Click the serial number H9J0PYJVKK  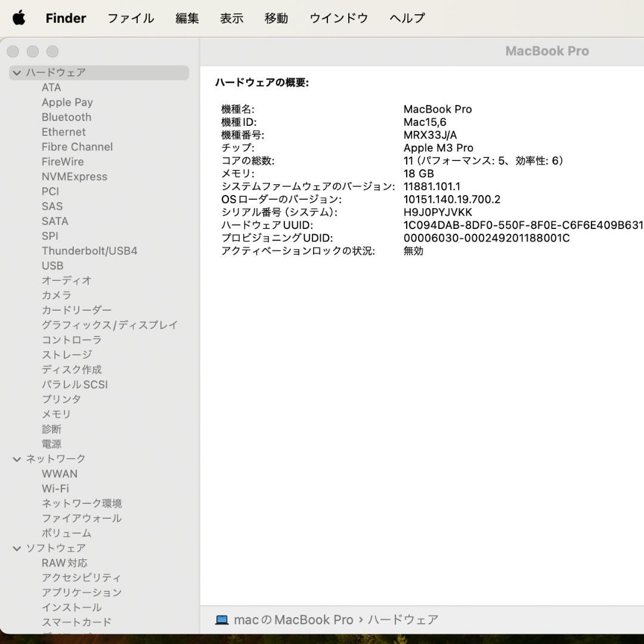click(x=438, y=212)
